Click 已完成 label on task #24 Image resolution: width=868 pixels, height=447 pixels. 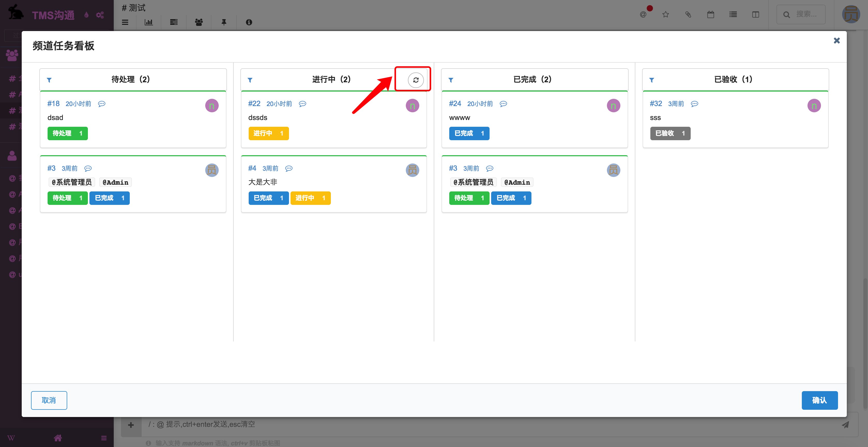(469, 133)
